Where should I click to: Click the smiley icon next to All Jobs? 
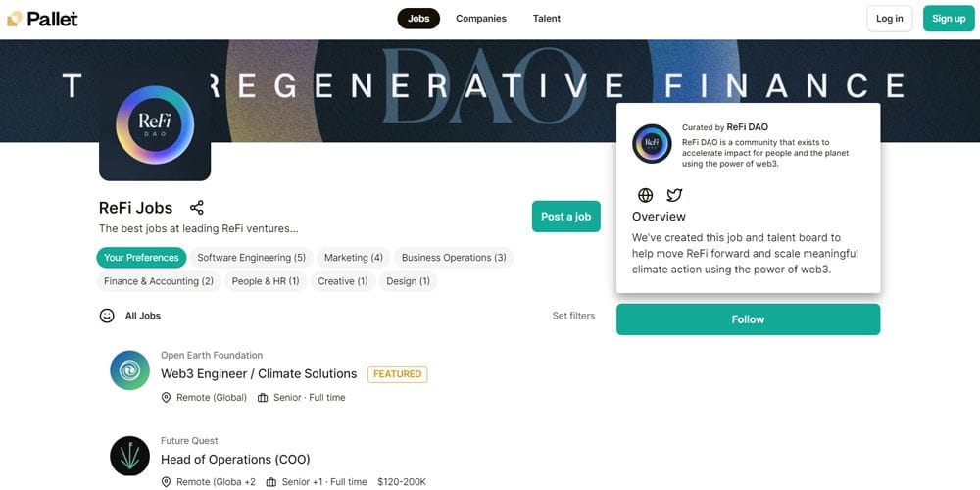pyautogui.click(x=107, y=316)
